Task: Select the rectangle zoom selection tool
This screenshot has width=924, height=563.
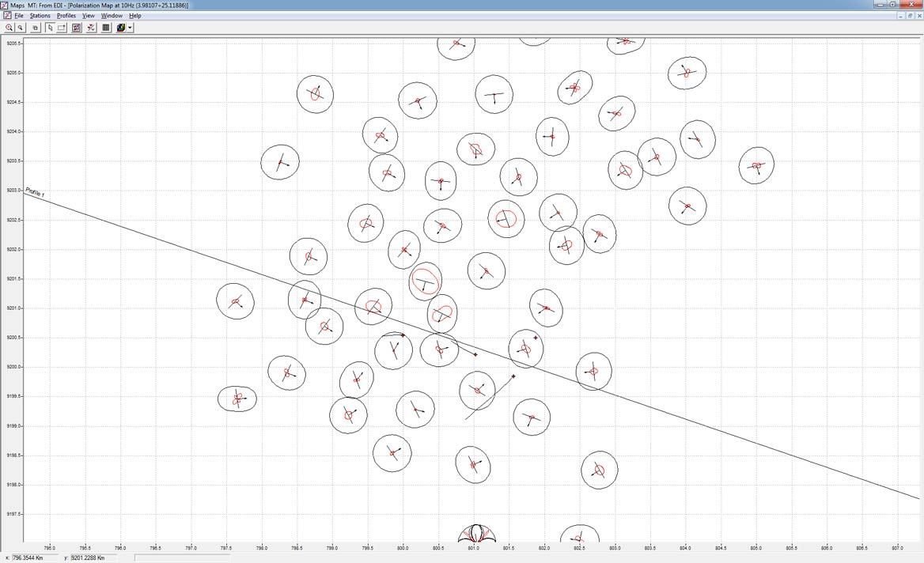Action: click(x=62, y=28)
